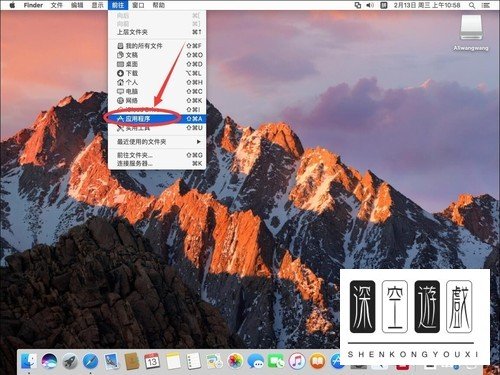This screenshot has width=500, height=375.
Task: Open the 窗口 menu
Action: 138,5
